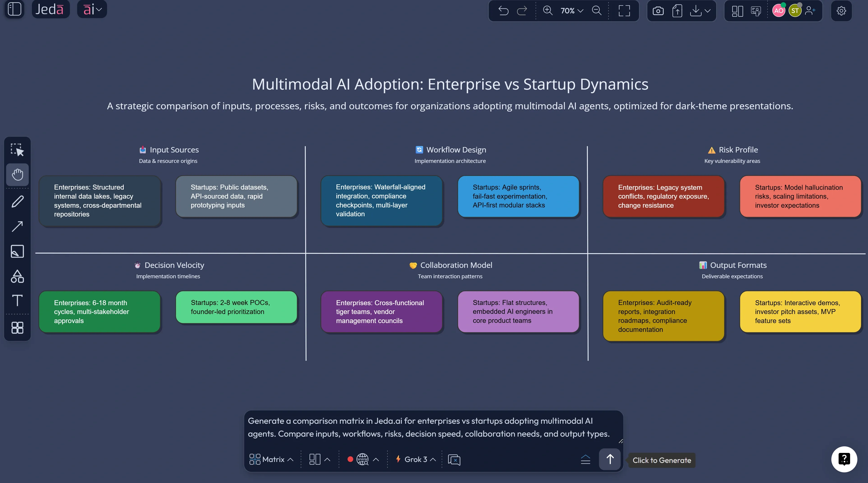Take a canvas snapshot with the camera icon
The height and width of the screenshot is (483, 868).
[658, 11]
